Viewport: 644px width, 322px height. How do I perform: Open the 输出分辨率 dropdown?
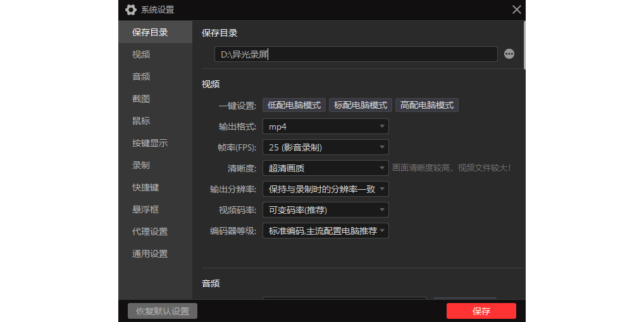326,189
